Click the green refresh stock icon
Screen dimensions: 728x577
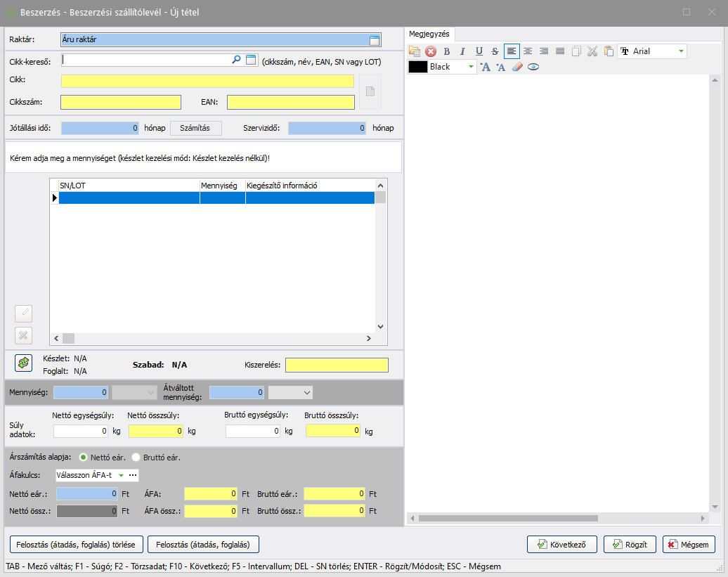(23, 363)
